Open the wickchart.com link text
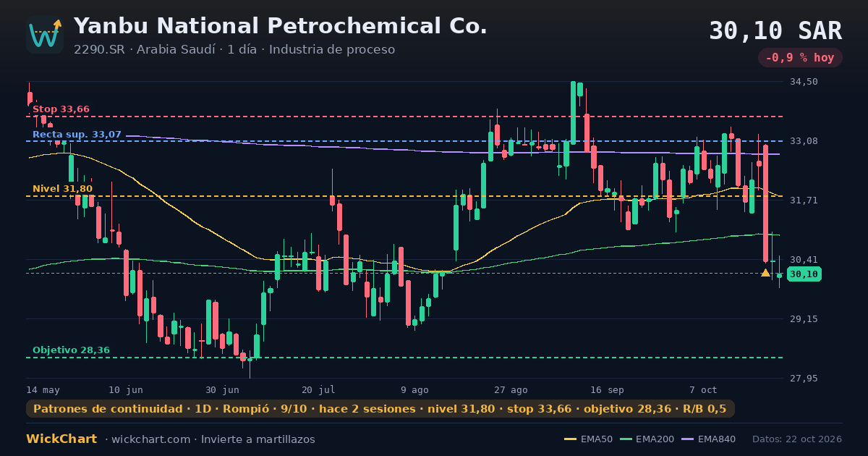This screenshot has width=868, height=456. pyautogui.click(x=151, y=439)
